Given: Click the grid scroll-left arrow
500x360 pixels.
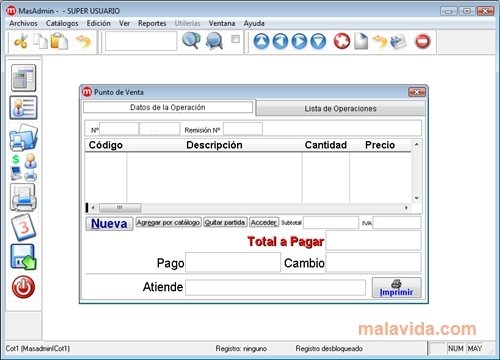Looking at the screenshot, I should point(93,208).
